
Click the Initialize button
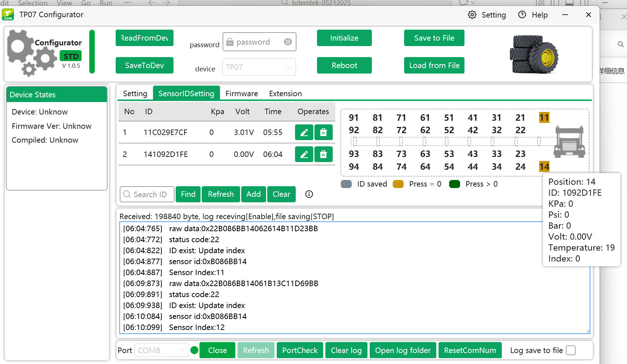pos(344,38)
